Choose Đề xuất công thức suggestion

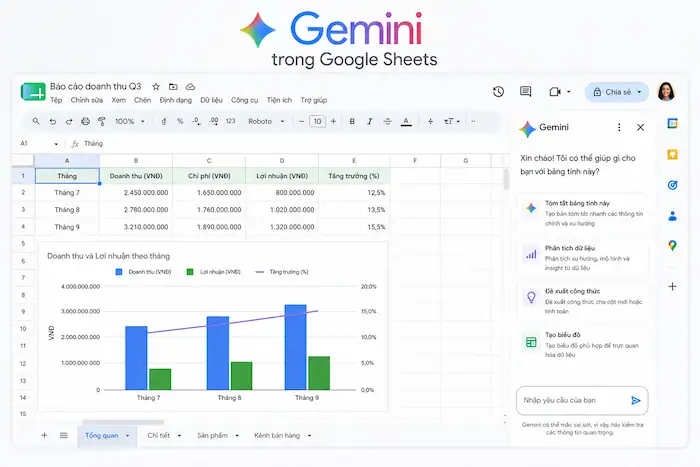(582, 301)
